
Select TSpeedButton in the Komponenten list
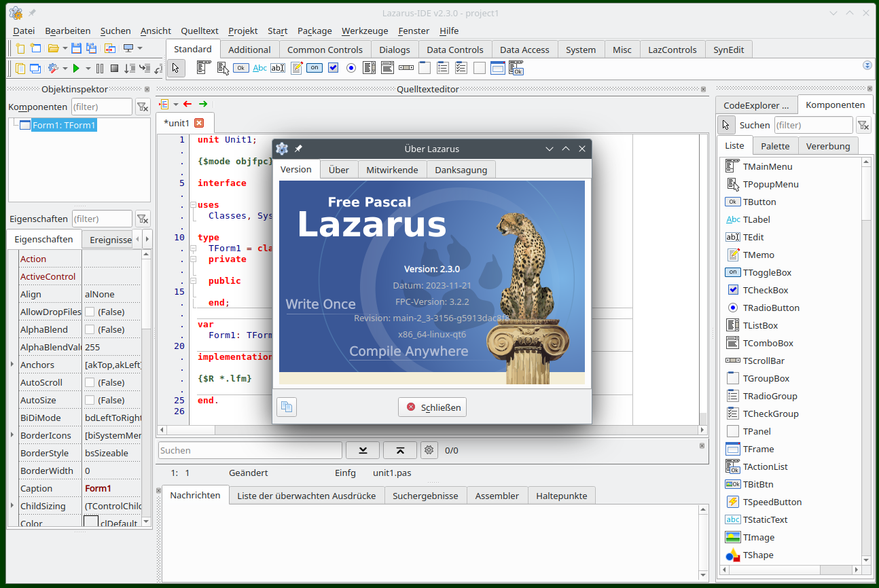tap(772, 502)
